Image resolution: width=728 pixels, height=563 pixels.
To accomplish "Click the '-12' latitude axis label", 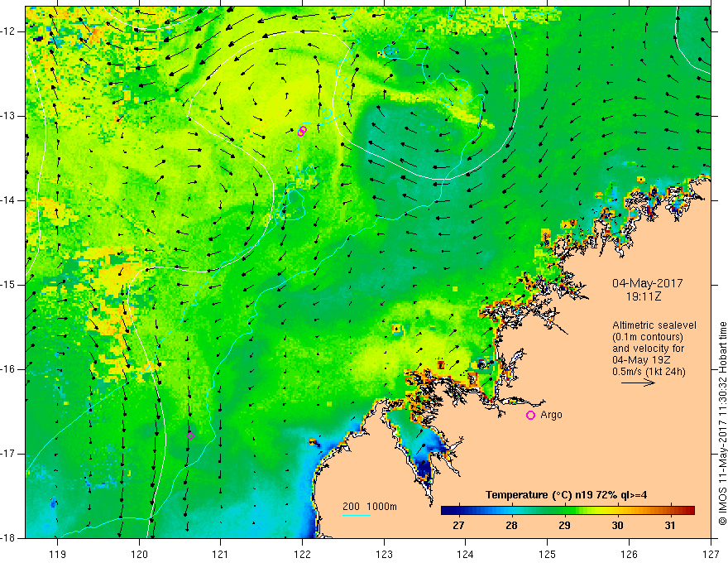I will (x=9, y=31).
